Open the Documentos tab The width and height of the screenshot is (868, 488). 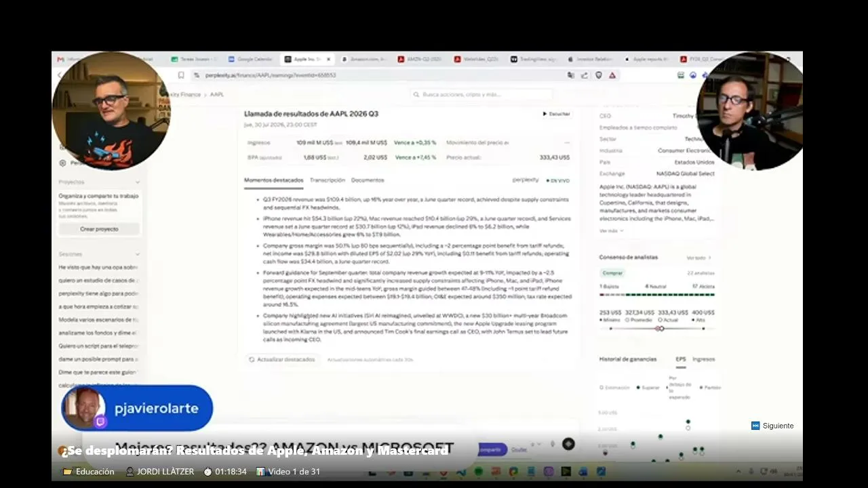368,180
